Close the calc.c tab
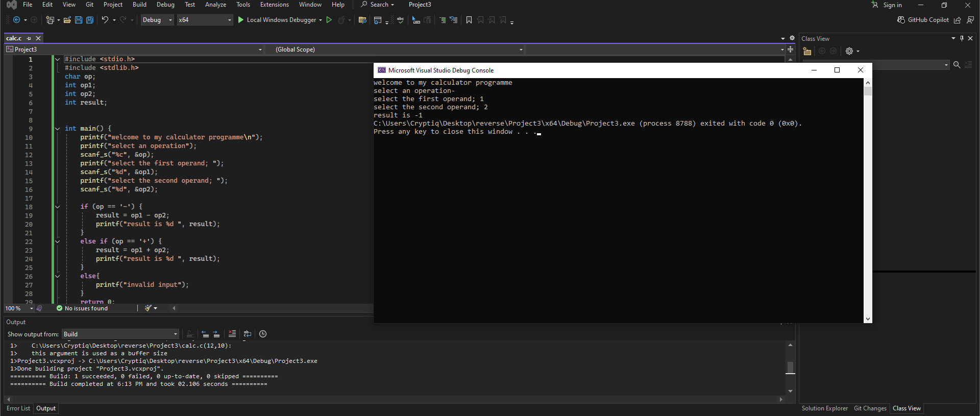The height and width of the screenshot is (416, 980). [x=38, y=38]
